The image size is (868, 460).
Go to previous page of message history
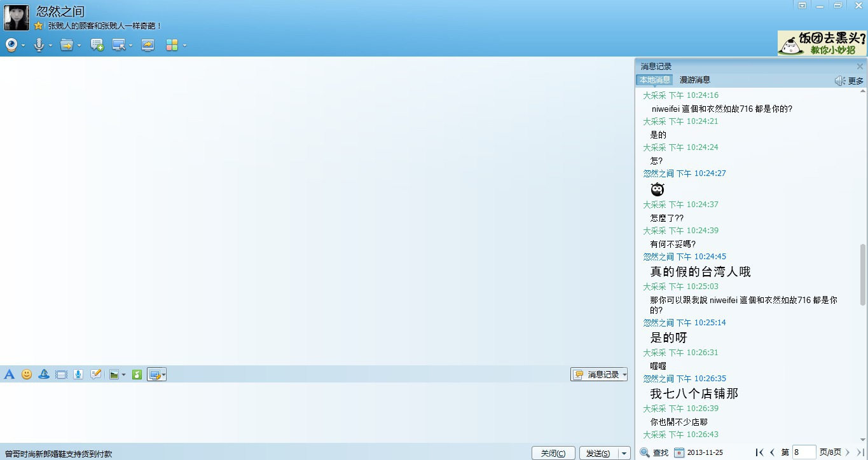[772, 452]
